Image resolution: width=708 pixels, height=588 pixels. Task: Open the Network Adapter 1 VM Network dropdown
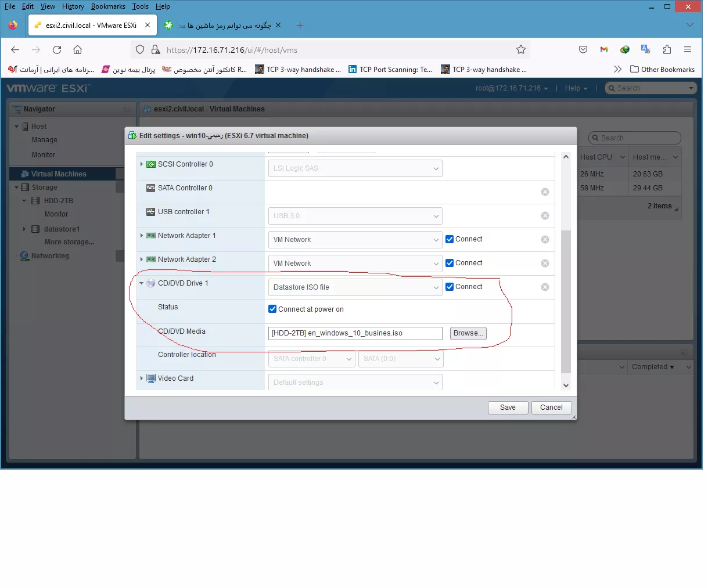355,240
